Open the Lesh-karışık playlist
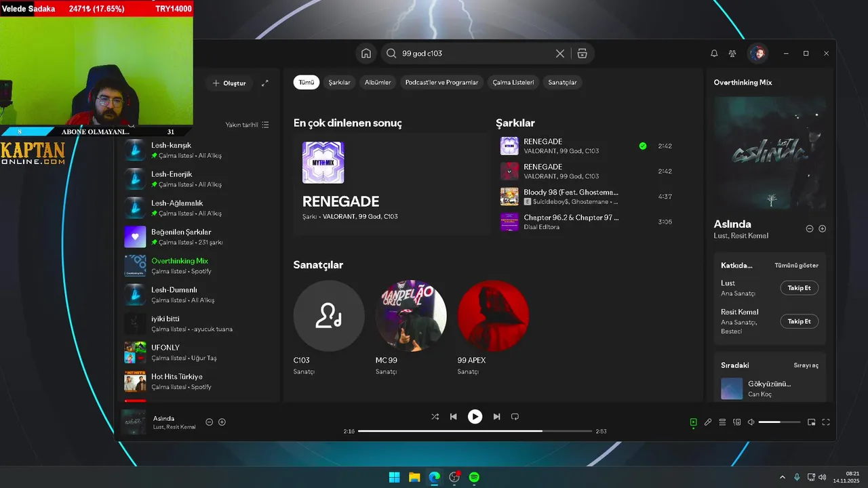 (198, 150)
